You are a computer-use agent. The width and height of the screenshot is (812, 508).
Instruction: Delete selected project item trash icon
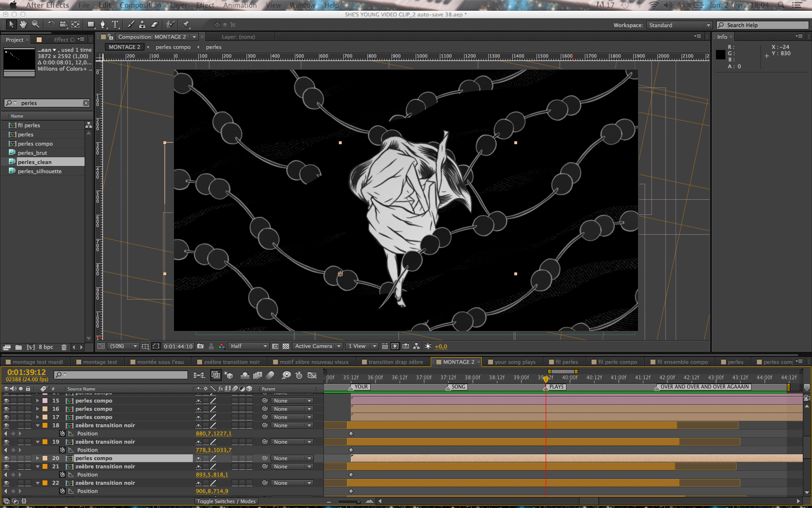pyautogui.click(x=64, y=347)
